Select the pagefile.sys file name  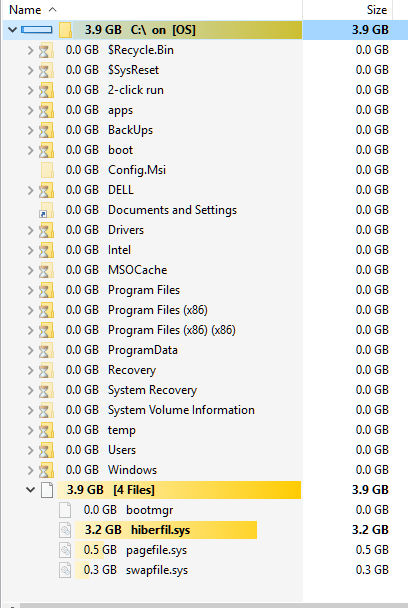156,550
